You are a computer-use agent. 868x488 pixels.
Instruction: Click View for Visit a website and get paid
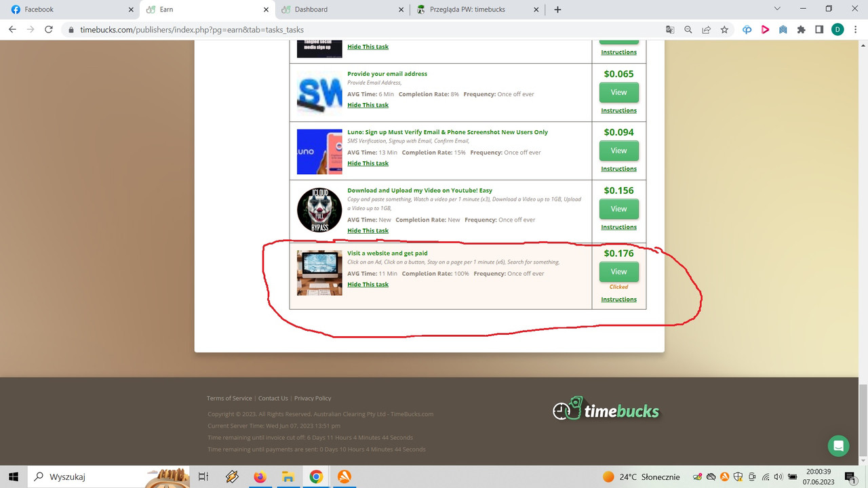coord(618,272)
